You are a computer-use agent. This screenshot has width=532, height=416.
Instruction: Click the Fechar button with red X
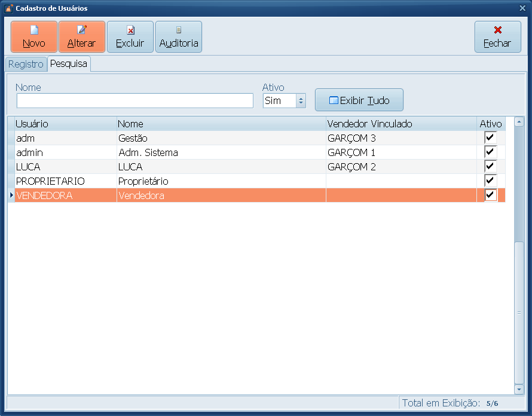point(497,37)
